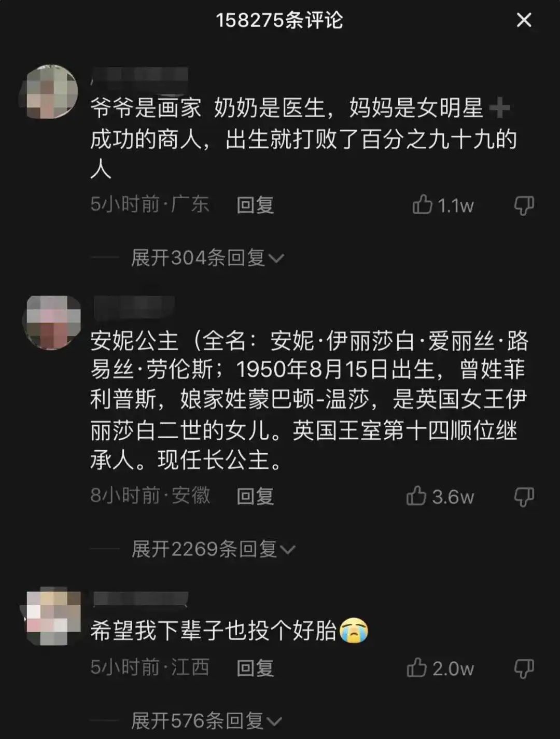Tap the crying emoji comment text
This screenshot has width=560, height=739.
click(229, 631)
